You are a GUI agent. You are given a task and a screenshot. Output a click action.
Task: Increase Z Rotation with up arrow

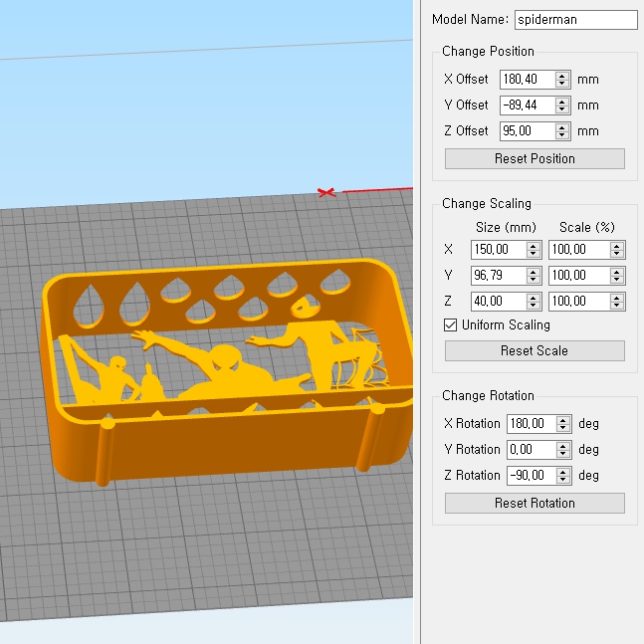pos(563,472)
